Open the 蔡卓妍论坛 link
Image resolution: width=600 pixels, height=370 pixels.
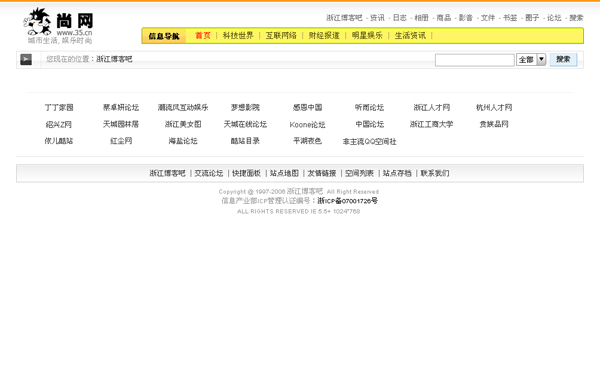click(x=121, y=108)
